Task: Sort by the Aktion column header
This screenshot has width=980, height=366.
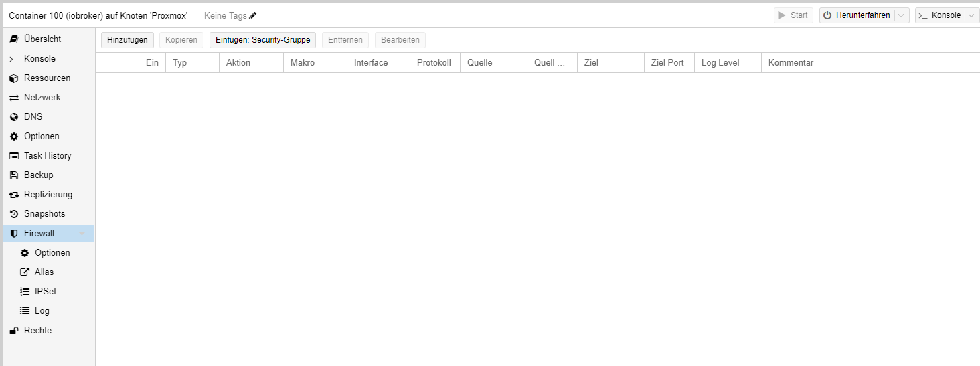Action: click(x=251, y=63)
